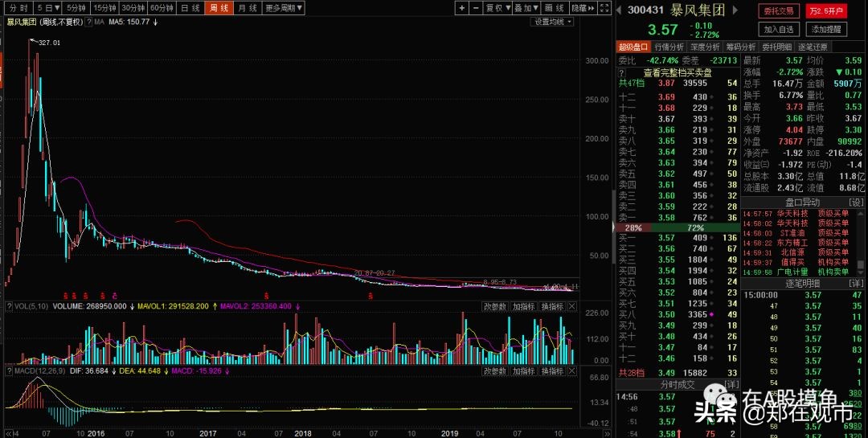Click 隐藏 to hide side panel
The height and width of the screenshot is (438, 868).
click(583, 8)
